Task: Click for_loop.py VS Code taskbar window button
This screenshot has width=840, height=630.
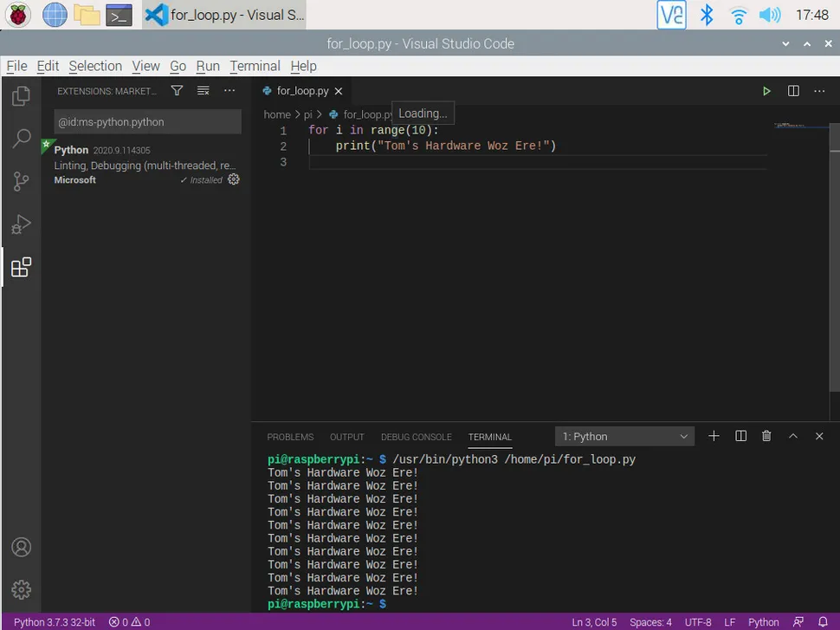Action: [225, 15]
